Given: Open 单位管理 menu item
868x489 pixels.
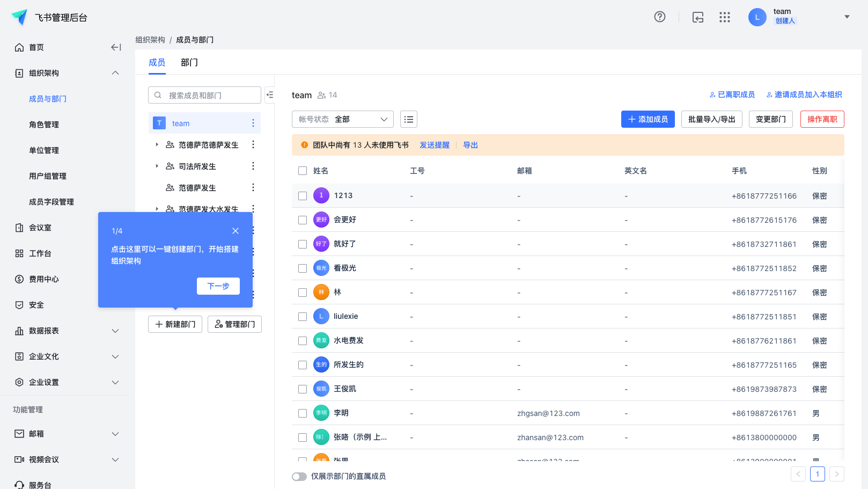Looking at the screenshot, I should pos(44,150).
